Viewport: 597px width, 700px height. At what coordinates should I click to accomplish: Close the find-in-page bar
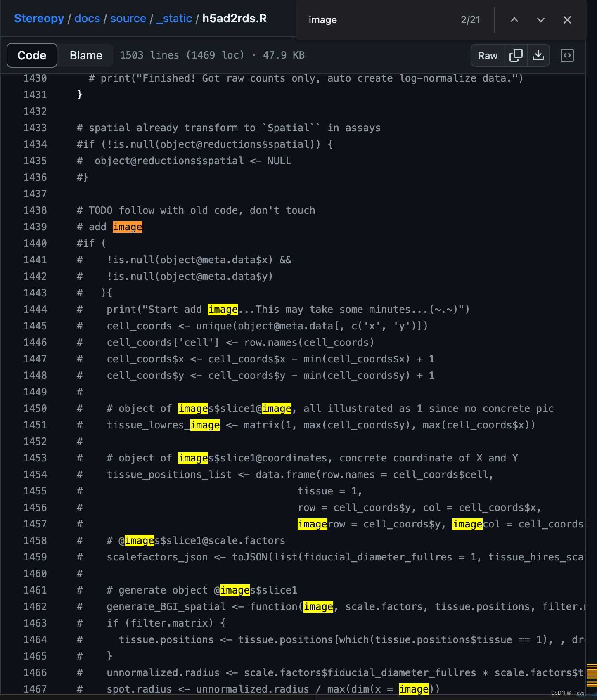[567, 20]
